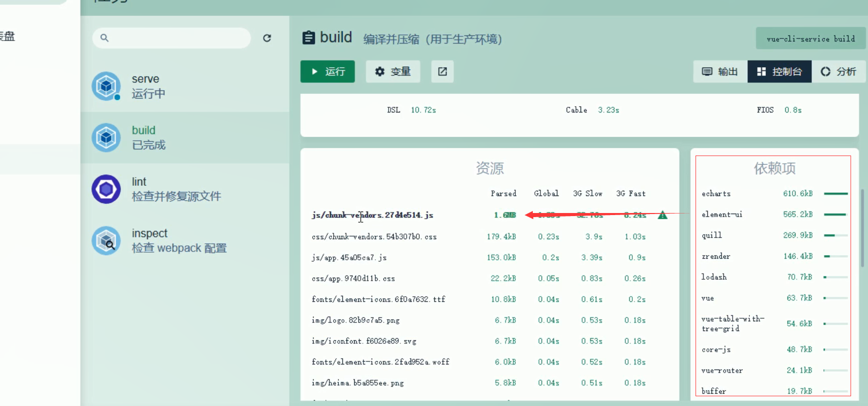Click the build task webpack icon

pyautogui.click(x=106, y=138)
